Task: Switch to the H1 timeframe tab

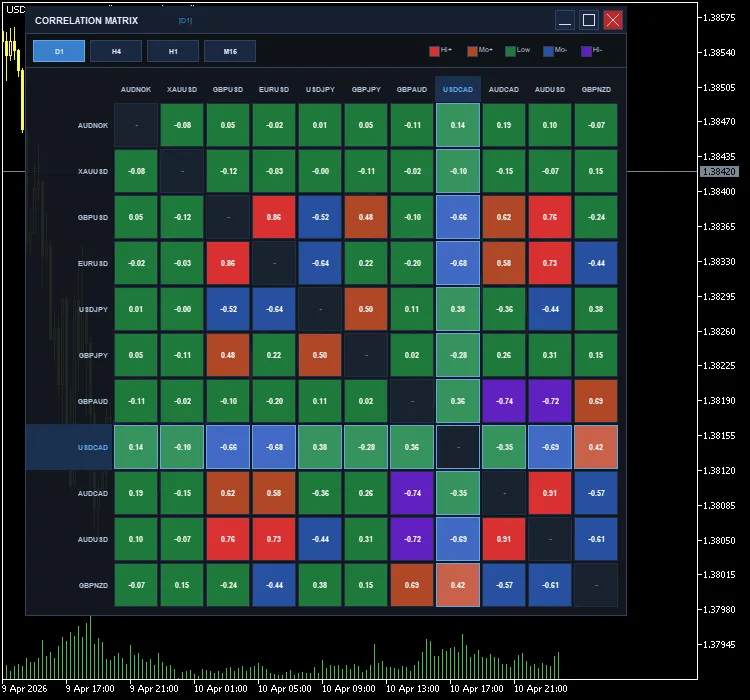Action: tap(173, 51)
